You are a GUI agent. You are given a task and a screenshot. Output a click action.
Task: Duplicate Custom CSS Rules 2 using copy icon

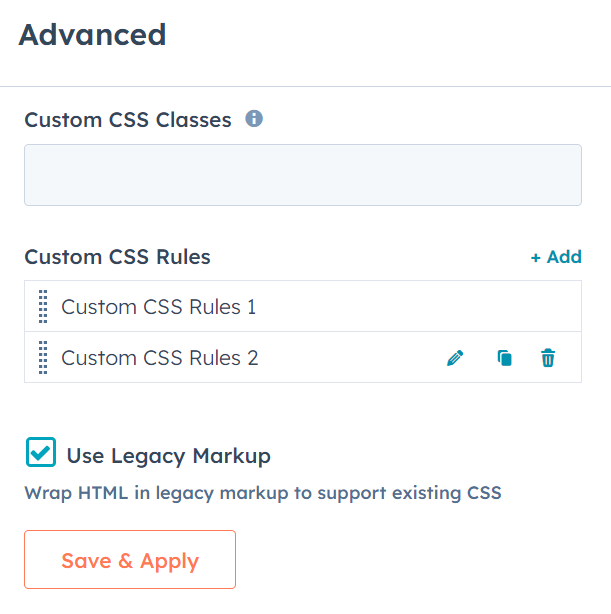pyautogui.click(x=504, y=358)
